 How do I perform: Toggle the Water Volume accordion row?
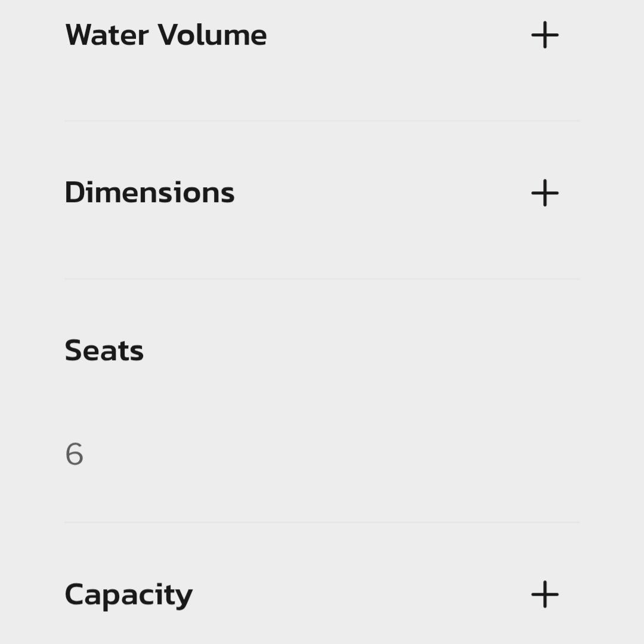click(322, 35)
